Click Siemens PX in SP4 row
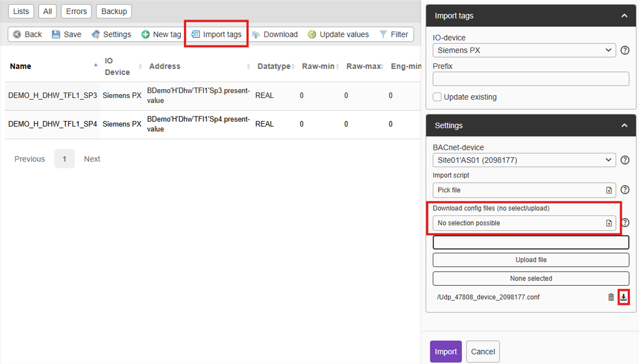The height and width of the screenshot is (364, 639). point(122,124)
